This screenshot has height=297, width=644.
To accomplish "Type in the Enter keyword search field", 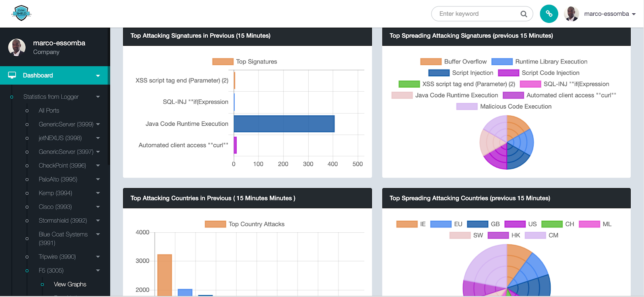I will click(482, 14).
